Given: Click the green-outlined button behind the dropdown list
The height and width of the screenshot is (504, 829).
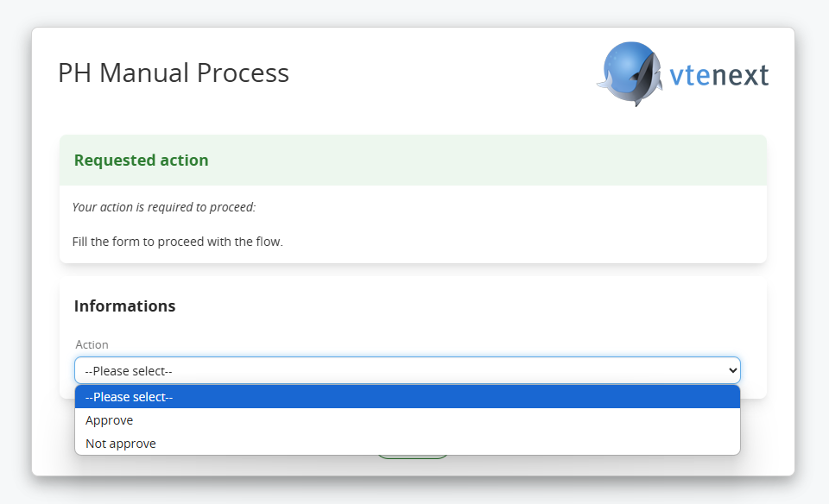Looking at the screenshot, I should (x=413, y=457).
